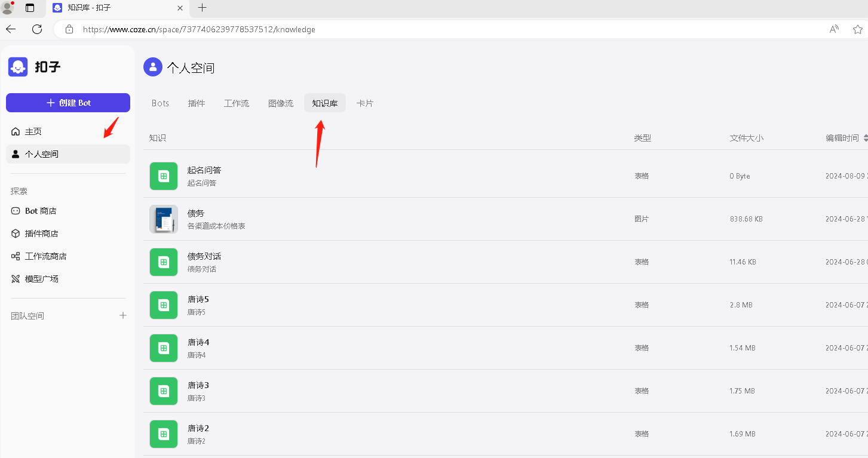Click the 唐诗4 table icon
The width and height of the screenshot is (868, 458).
(x=164, y=348)
